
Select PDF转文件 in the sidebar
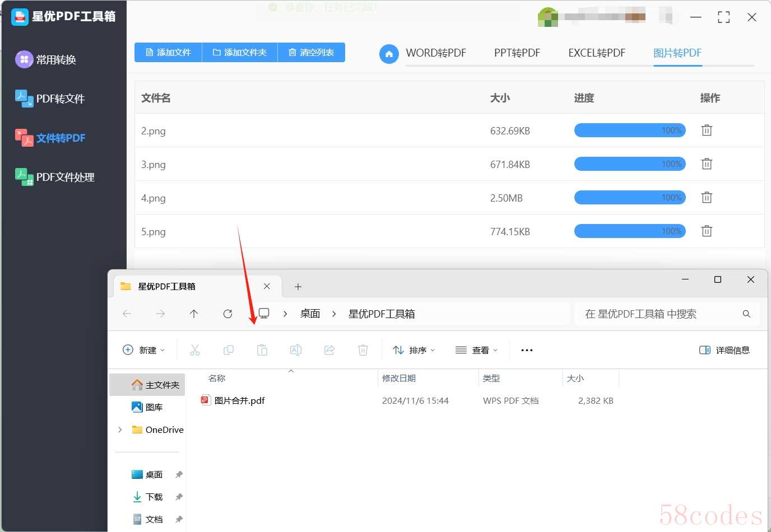(x=50, y=99)
